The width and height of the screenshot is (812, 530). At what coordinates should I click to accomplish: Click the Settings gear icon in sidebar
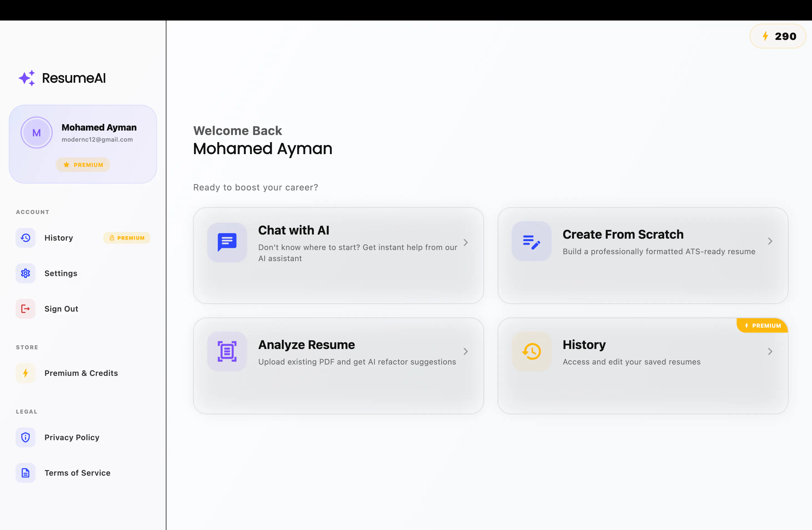coord(26,273)
